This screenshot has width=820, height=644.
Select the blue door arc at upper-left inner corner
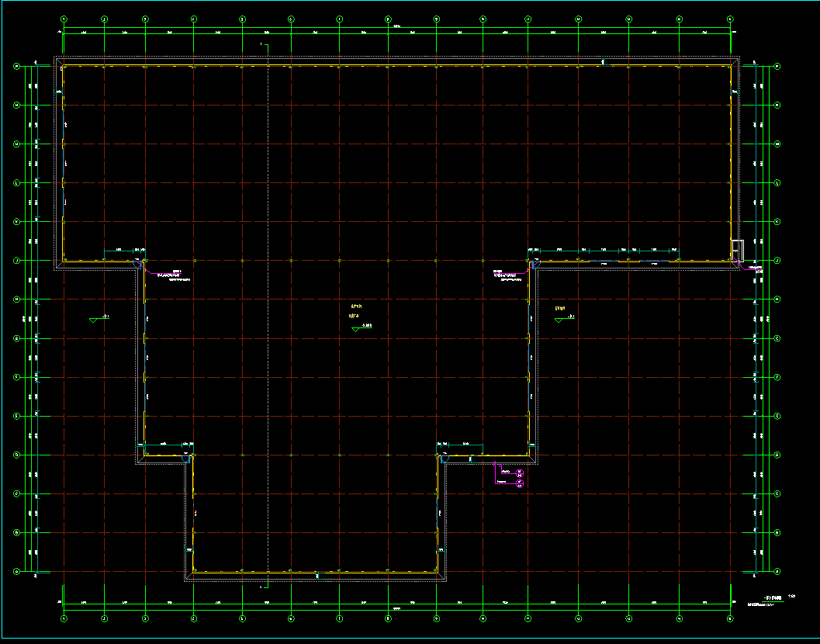(x=140, y=264)
